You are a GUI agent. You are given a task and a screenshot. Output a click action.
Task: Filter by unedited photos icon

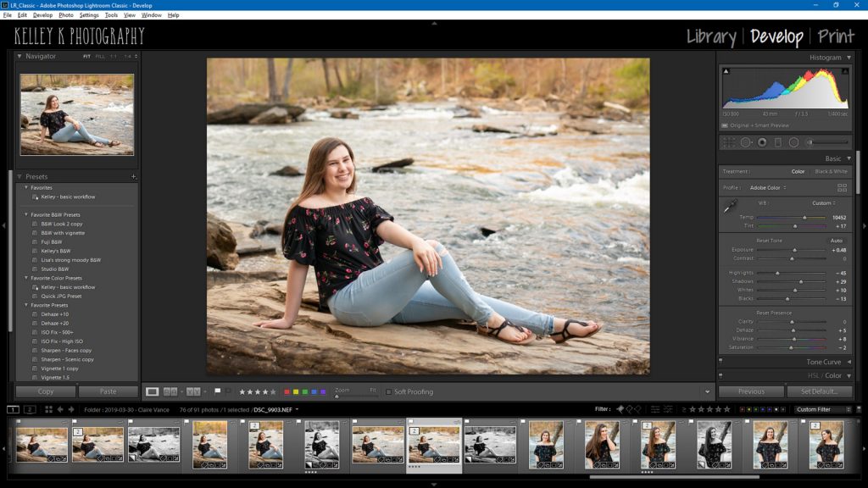[668, 409]
